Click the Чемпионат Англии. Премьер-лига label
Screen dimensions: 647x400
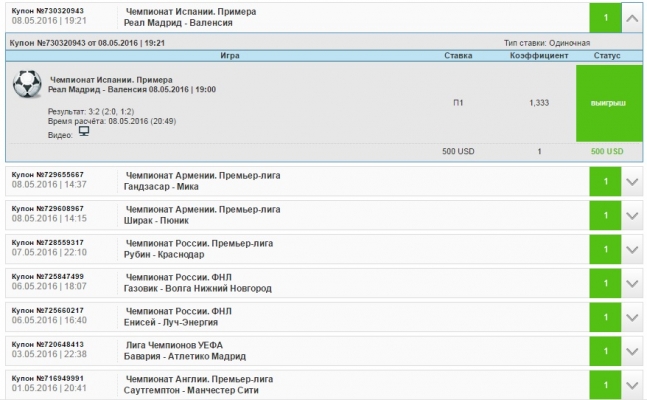pyautogui.click(x=199, y=379)
